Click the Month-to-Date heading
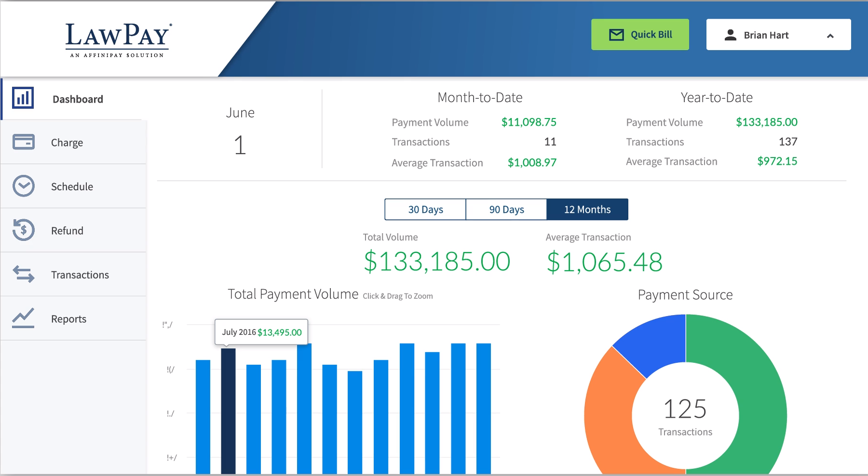This screenshot has height=476, width=868. 480,98
